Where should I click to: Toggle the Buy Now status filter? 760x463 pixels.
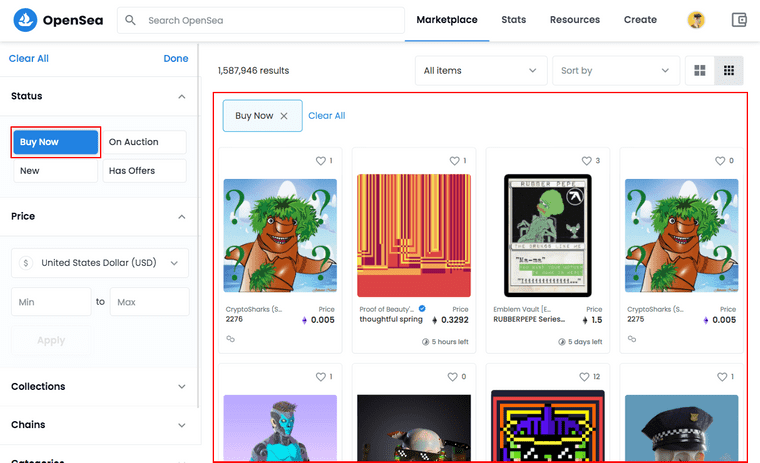[56, 142]
